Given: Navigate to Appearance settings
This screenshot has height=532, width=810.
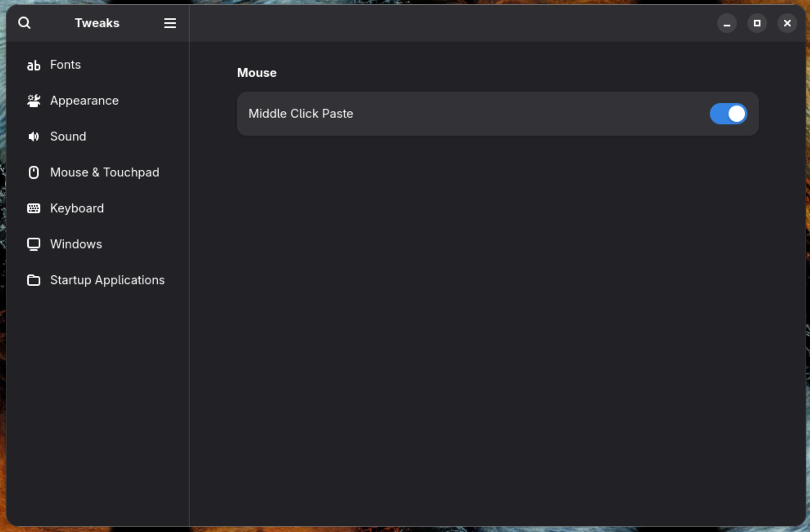Looking at the screenshot, I should pos(84,100).
